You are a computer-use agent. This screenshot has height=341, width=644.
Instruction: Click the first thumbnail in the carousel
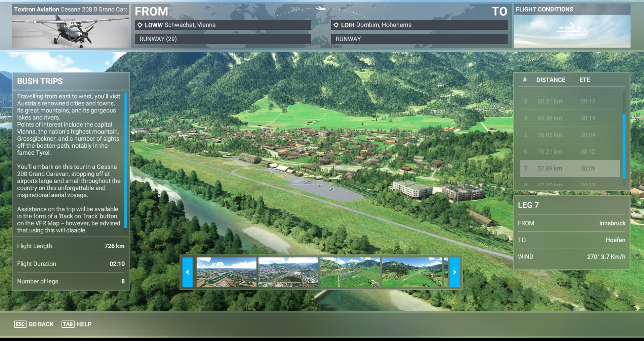226,272
